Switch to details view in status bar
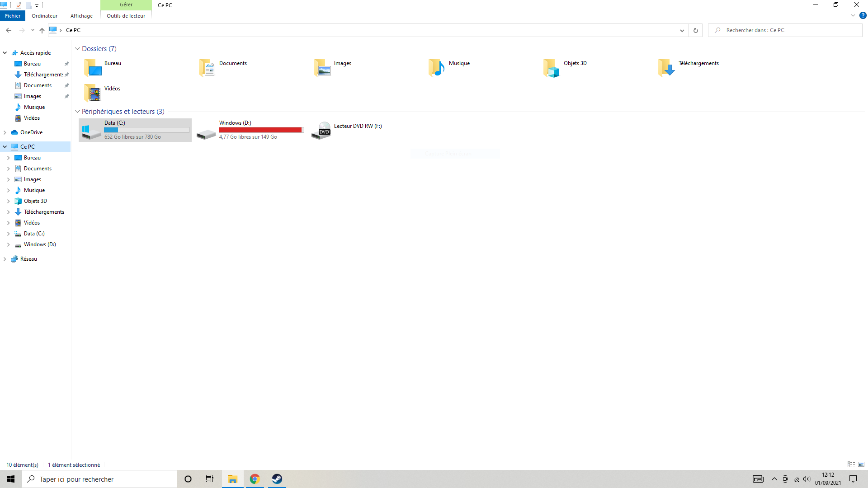This screenshot has width=868, height=488. click(x=851, y=465)
